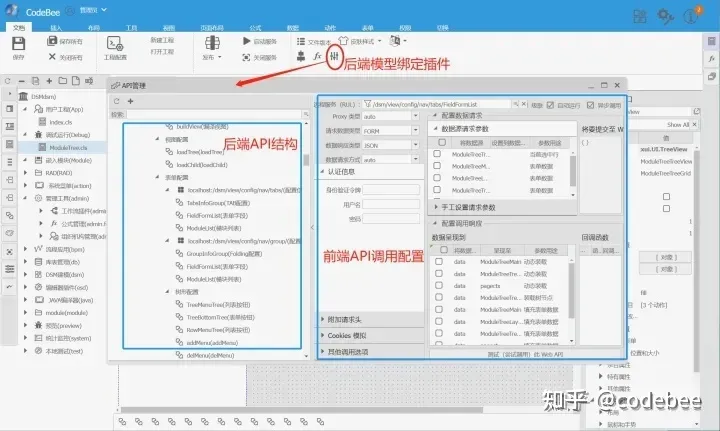Open the Forms ribbon tab
The image size is (720, 431).
pos(367,28)
